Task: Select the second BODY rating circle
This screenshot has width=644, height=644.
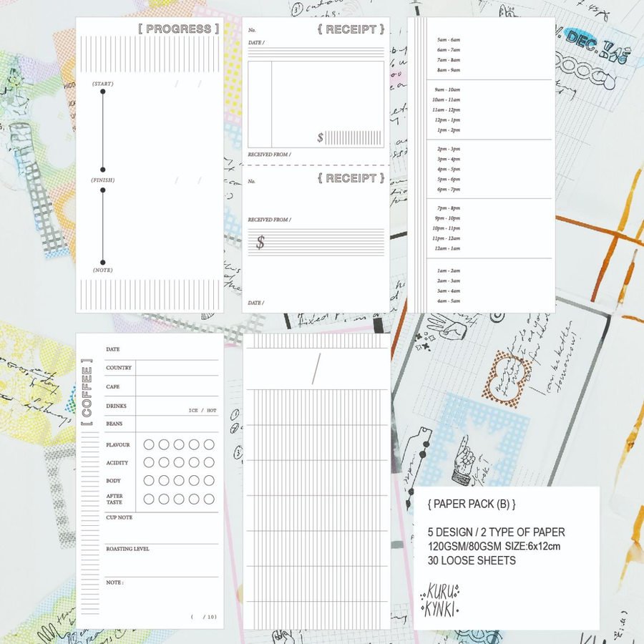Action: pos(164,481)
